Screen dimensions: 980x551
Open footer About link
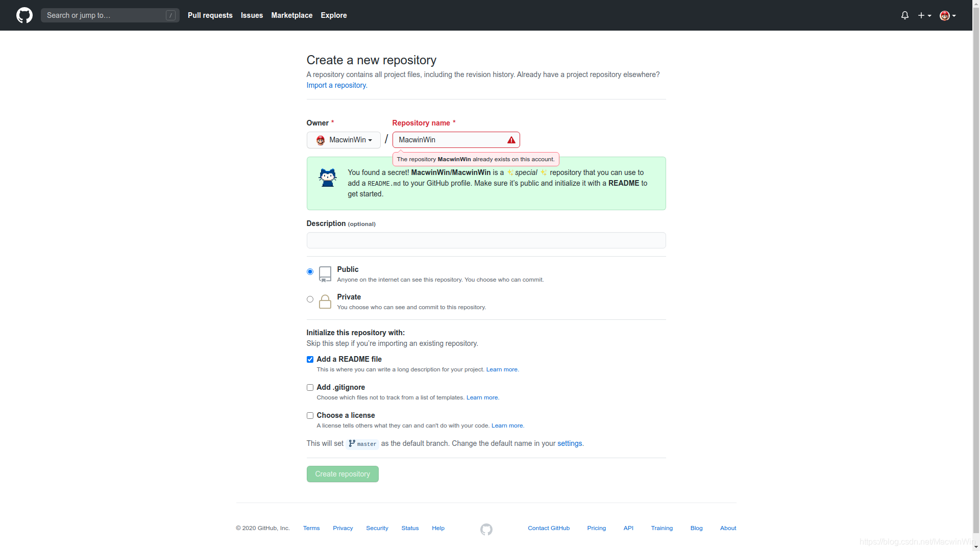point(728,528)
